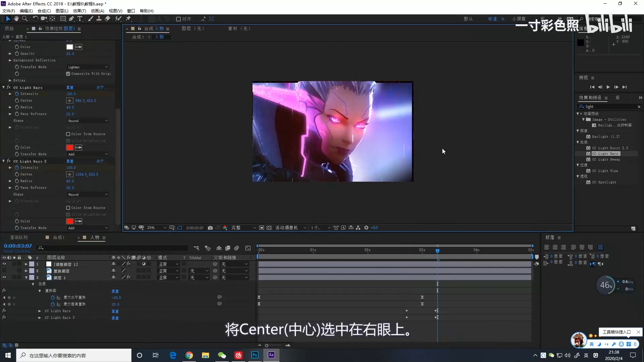Click CC Light Rays 2 Center point picker
This screenshot has height=362, width=644.
[69, 174]
